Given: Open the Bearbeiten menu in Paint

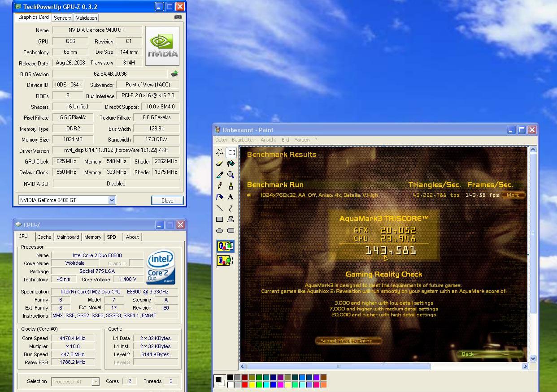Looking at the screenshot, I should click(x=244, y=140).
